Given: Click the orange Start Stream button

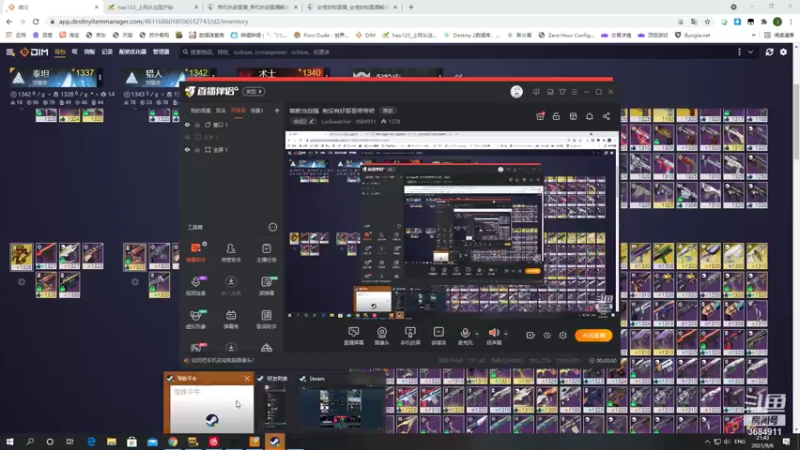Looking at the screenshot, I should [x=593, y=335].
